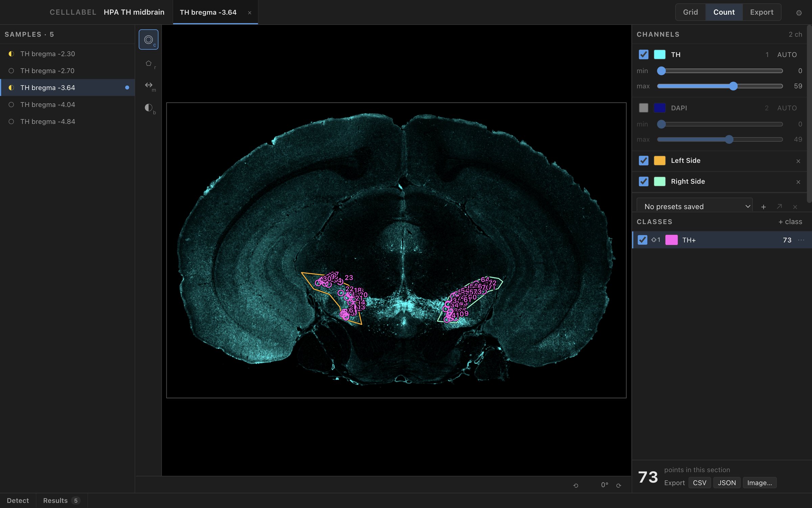The width and height of the screenshot is (812, 508).
Task: Click AUTO for TH channel
Action: click(787, 55)
